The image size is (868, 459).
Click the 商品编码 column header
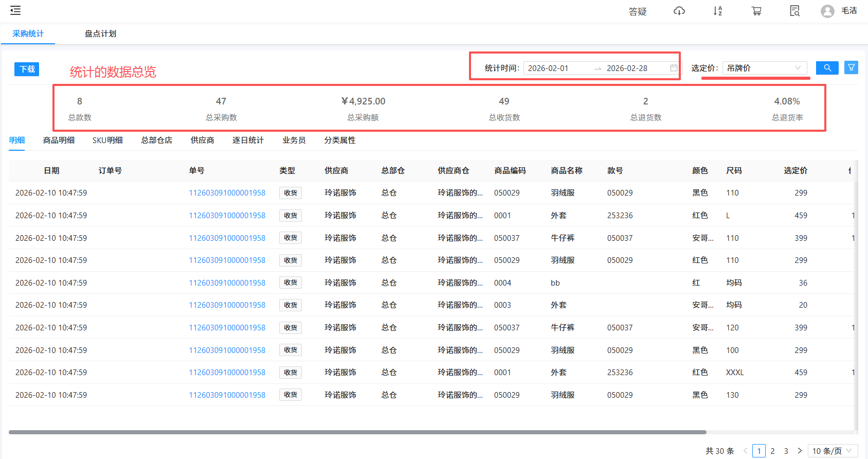click(x=510, y=170)
